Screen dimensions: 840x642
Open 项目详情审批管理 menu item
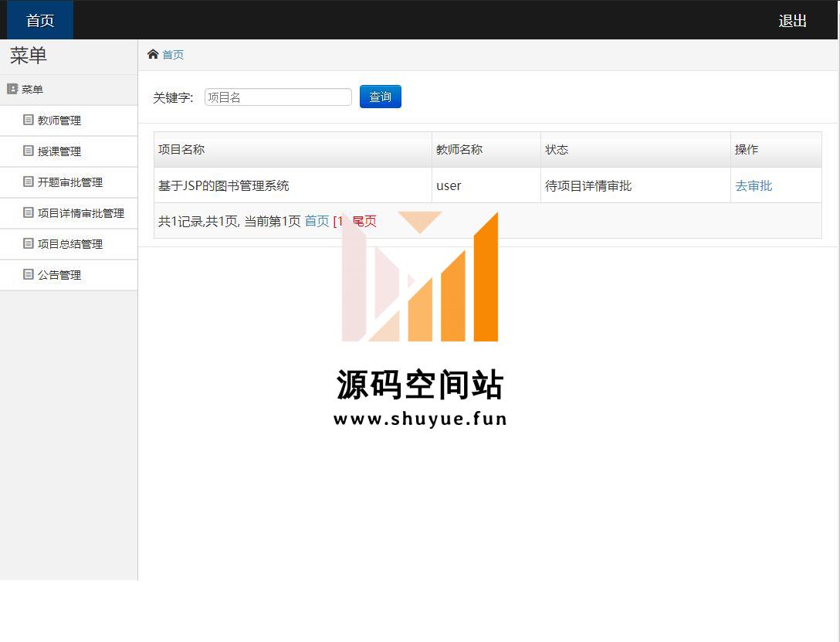[x=81, y=213]
